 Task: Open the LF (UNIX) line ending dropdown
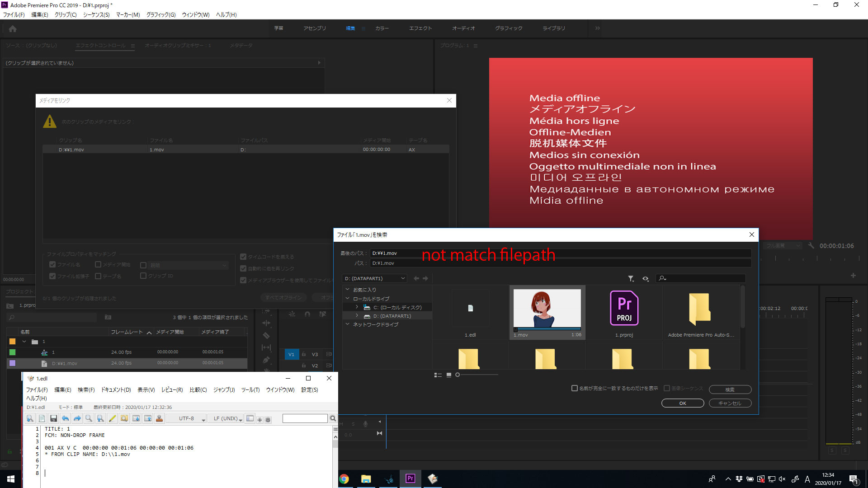pos(226,419)
